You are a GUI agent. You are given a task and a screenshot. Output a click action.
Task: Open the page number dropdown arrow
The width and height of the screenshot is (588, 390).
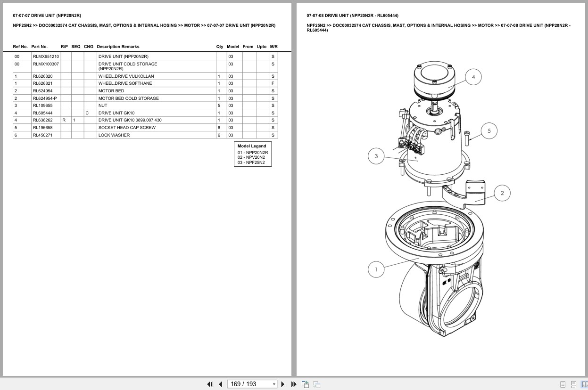pos(274,384)
